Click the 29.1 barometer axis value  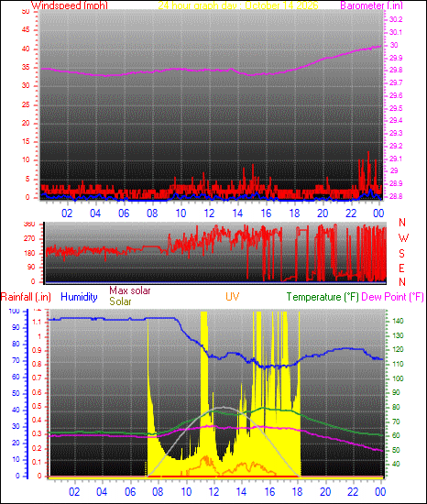point(396,159)
